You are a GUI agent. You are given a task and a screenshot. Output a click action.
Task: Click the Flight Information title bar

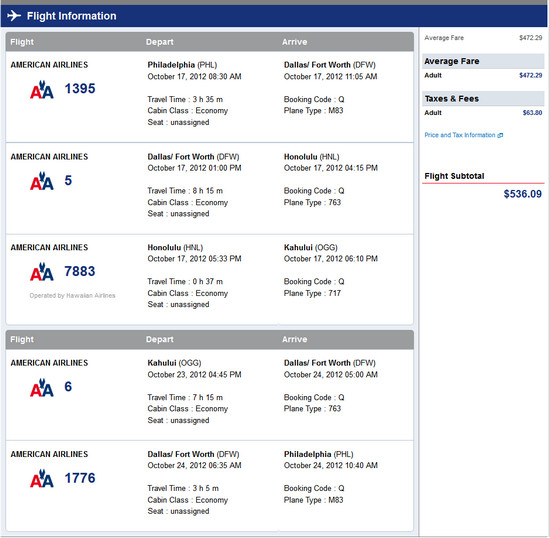(x=274, y=16)
